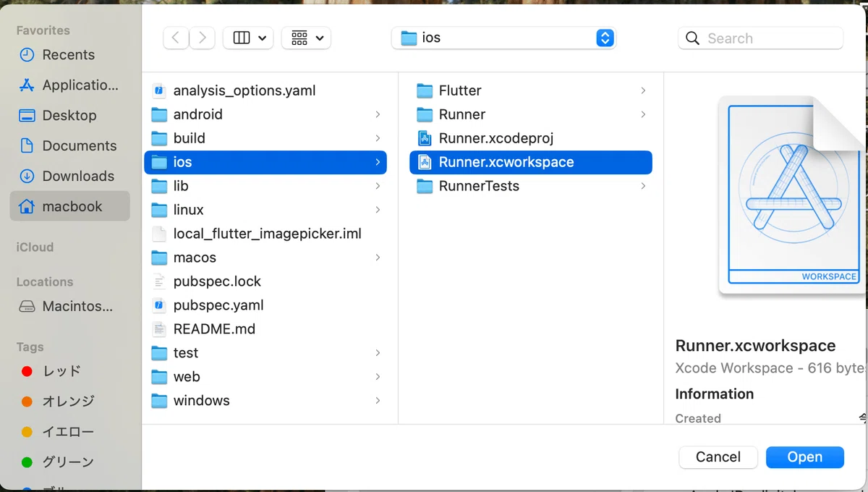Image resolution: width=868 pixels, height=492 pixels.
Task: Expand the macos folder chevron
Action: point(378,258)
